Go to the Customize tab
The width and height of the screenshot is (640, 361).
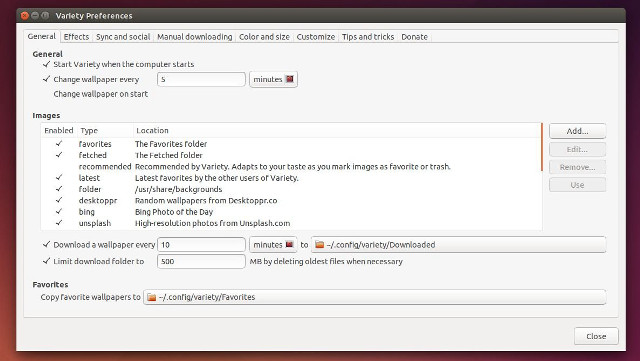coord(316,37)
